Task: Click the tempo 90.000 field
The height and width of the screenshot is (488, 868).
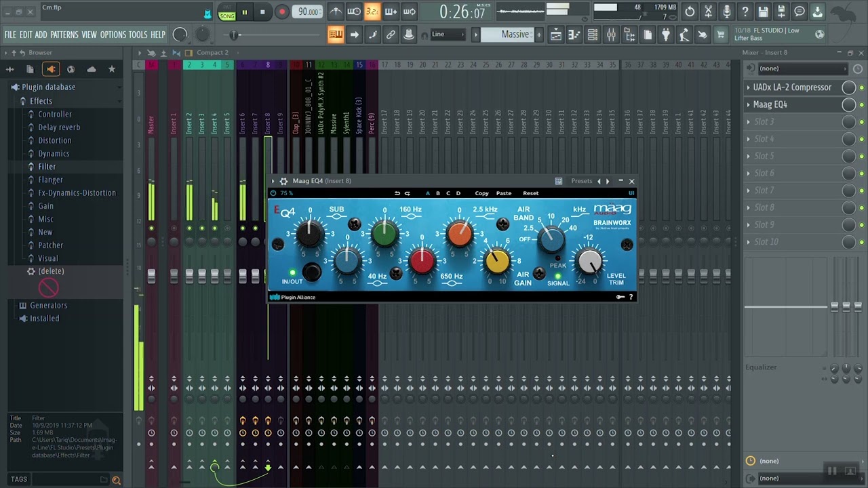Action: pyautogui.click(x=308, y=12)
